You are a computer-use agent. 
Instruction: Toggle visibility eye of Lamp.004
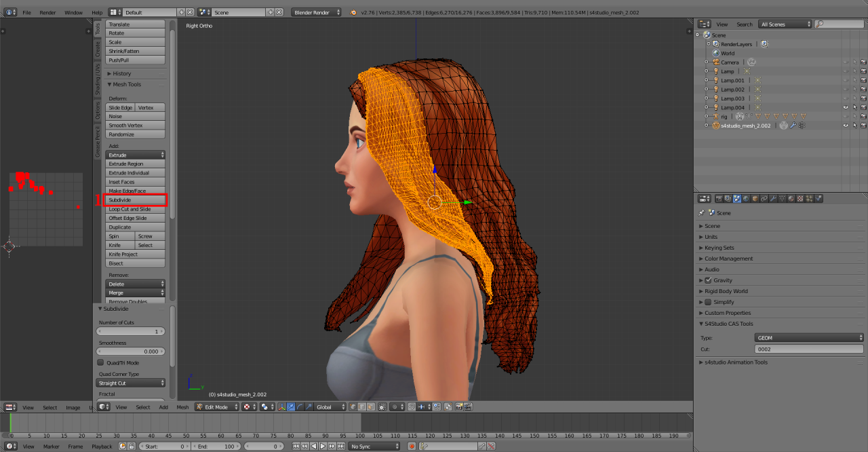coord(846,107)
